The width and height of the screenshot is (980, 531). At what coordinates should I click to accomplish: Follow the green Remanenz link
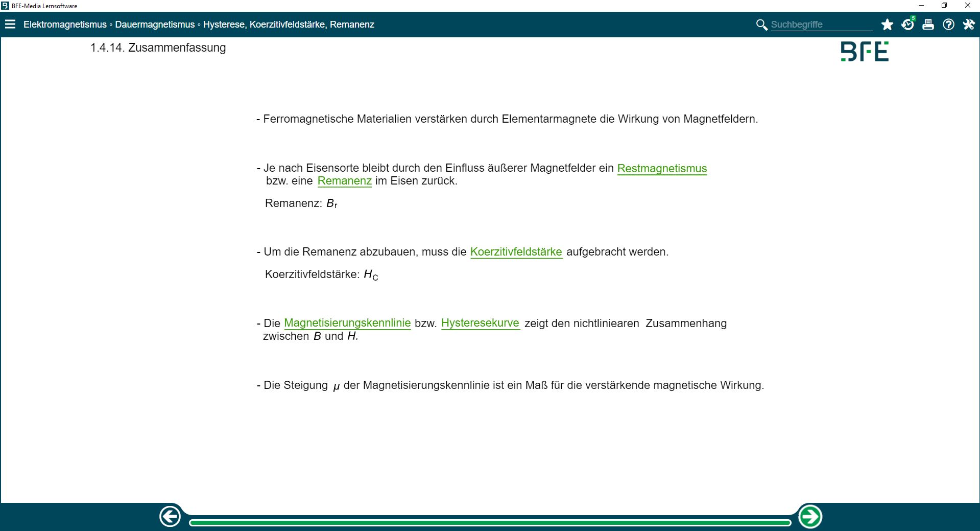tap(344, 181)
